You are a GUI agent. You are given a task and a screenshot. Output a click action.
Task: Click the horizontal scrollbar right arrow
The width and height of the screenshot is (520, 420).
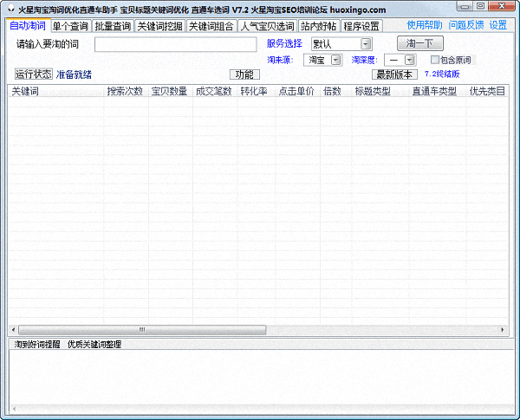point(503,330)
